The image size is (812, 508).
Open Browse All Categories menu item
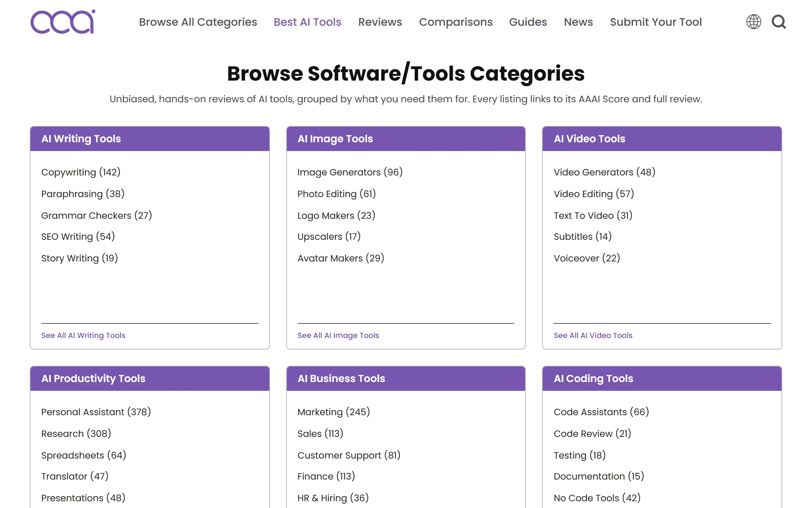click(198, 22)
